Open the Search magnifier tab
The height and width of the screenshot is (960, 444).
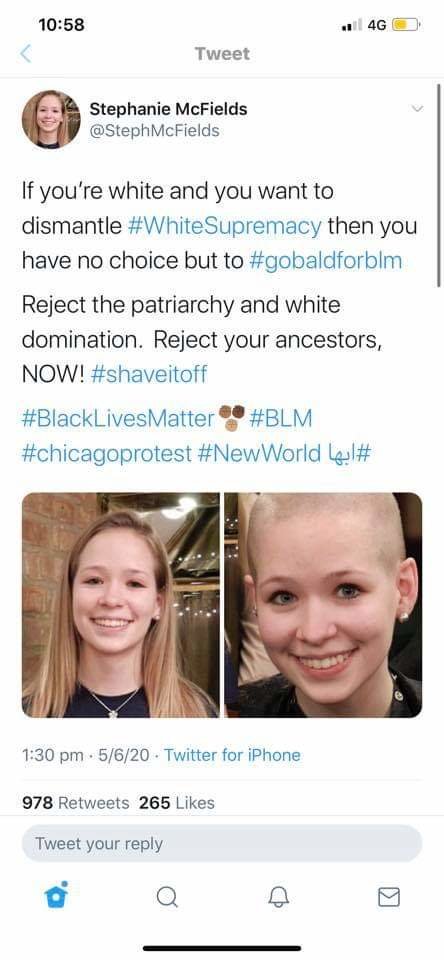167,898
